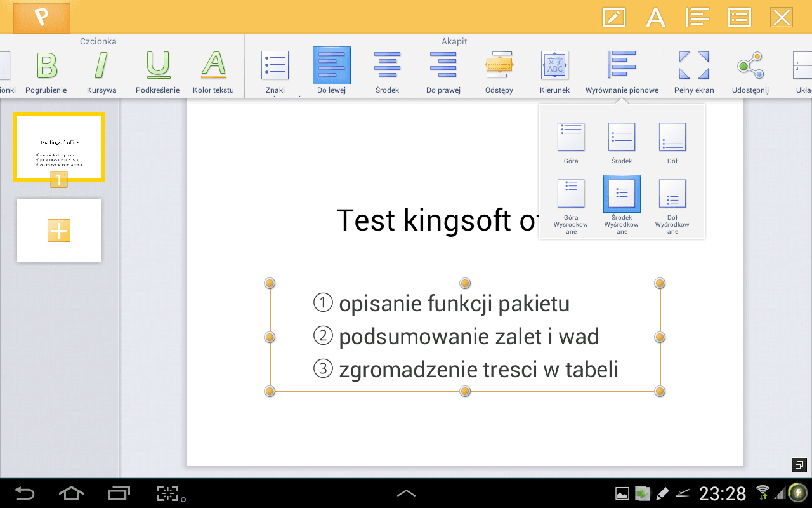
Task: Open the edit pencil icon in top bar
Action: tap(613, 17)
